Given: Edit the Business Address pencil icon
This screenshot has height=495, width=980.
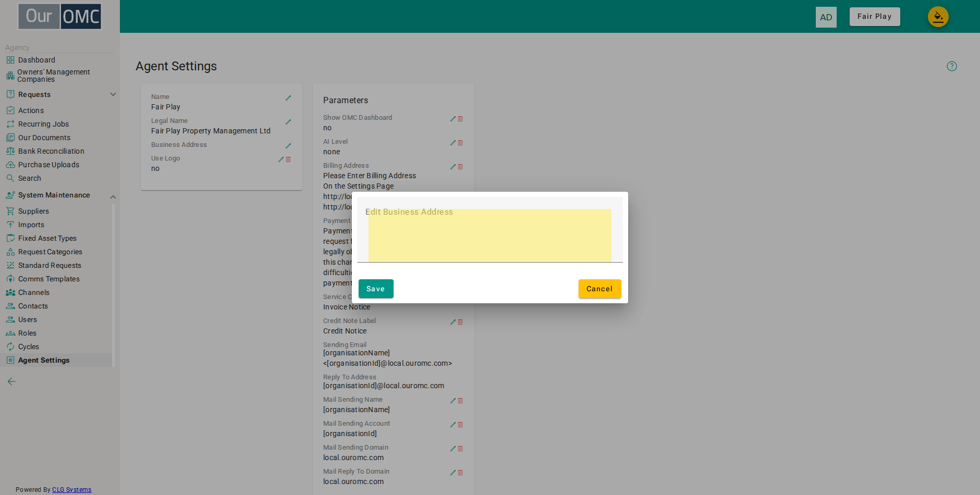Looking at the screenshot, I should (288, 146).
